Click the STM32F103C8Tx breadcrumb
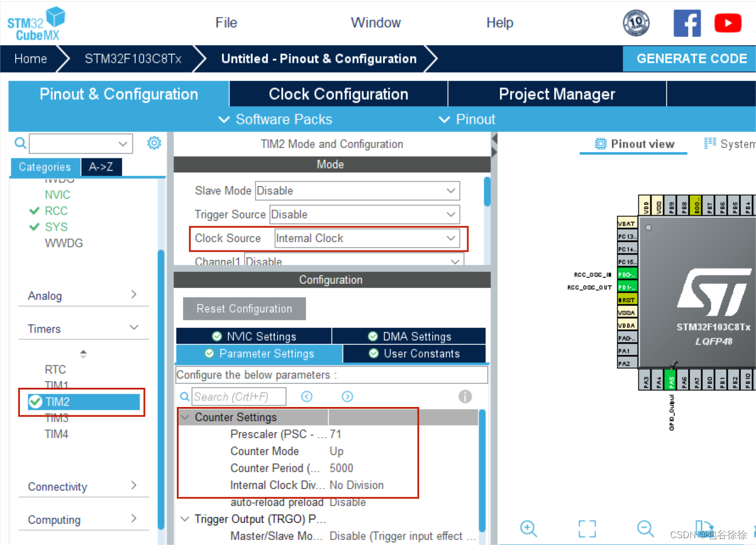Viewport: 756px width, 545px height. coord(133,59)
